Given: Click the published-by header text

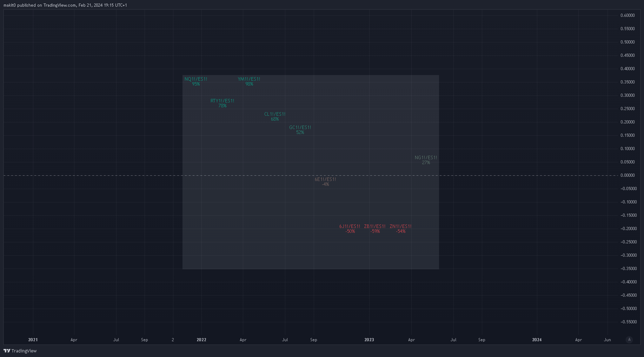Looking at the screenshot, I should [65, 5].
